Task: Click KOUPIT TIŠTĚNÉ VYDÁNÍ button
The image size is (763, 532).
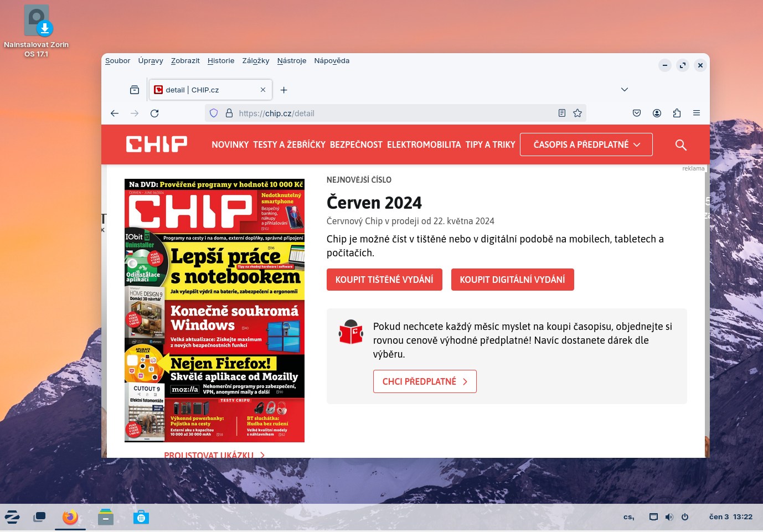Action: tap(384, 280)
